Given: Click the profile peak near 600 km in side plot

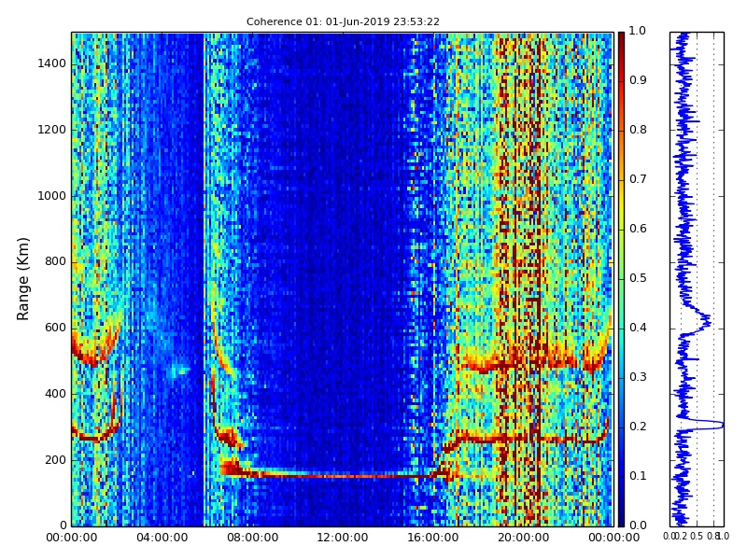Looking at the screenshot, I should (705, 319).
